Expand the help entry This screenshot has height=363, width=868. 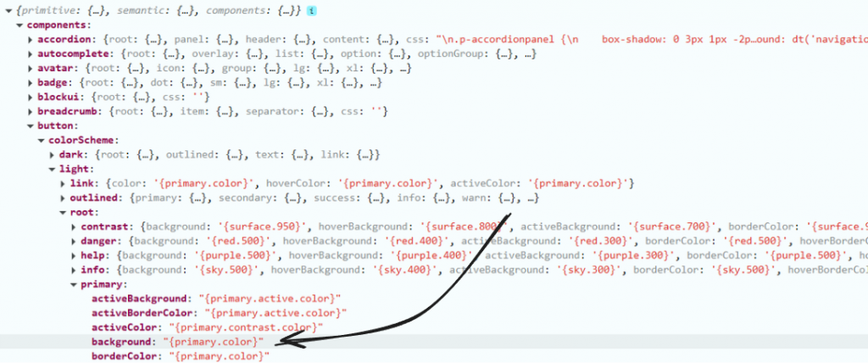click(x=74, y=255)
